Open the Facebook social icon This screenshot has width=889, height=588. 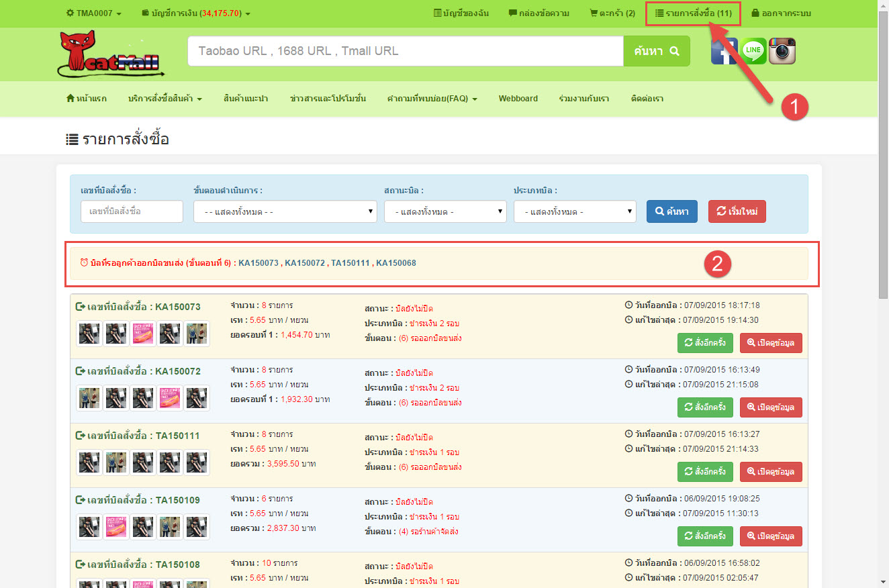724,51
